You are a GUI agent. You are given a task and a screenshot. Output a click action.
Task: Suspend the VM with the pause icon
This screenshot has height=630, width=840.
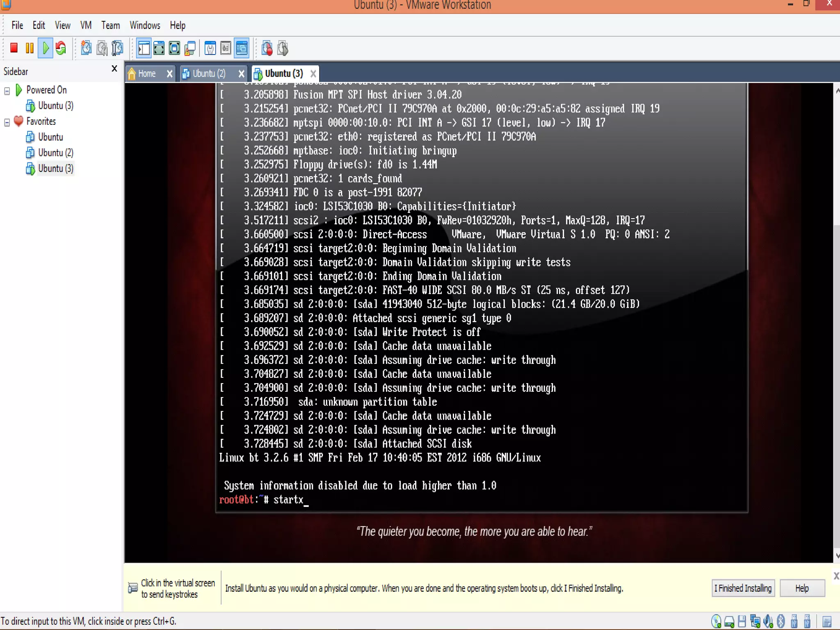(30, 48)
